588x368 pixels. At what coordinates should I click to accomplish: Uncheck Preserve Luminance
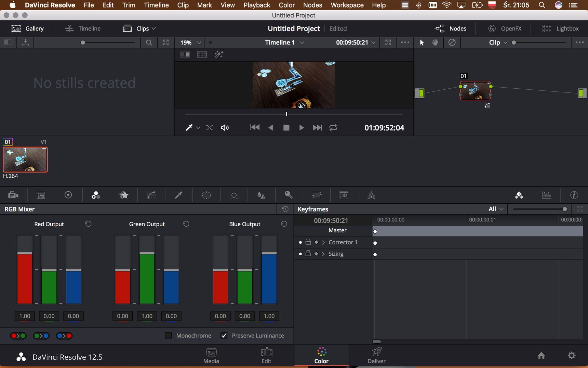point(224,335)
